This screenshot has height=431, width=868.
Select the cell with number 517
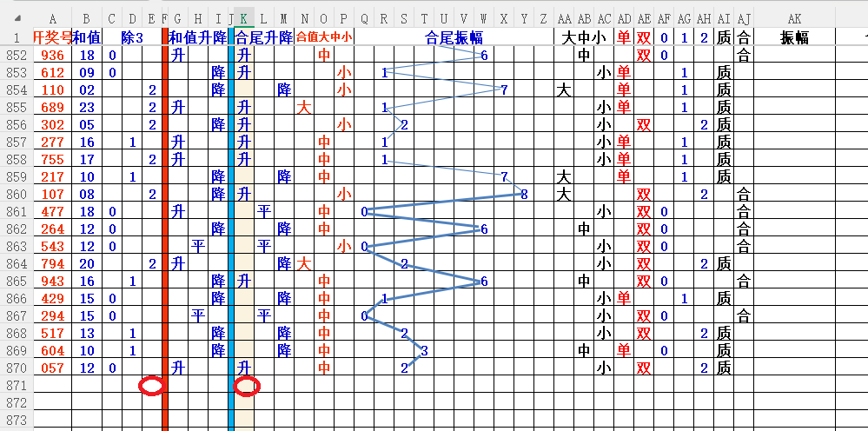53,333
